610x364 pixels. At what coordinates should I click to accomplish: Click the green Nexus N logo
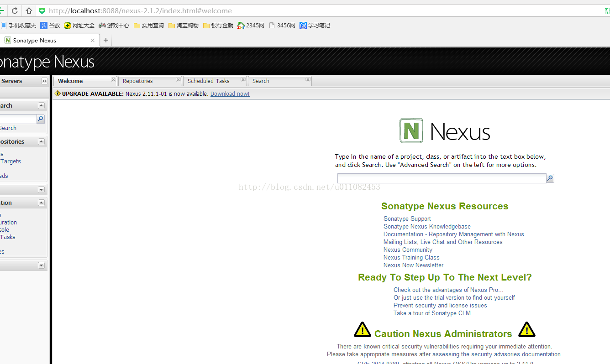click(x=411, y=130)
